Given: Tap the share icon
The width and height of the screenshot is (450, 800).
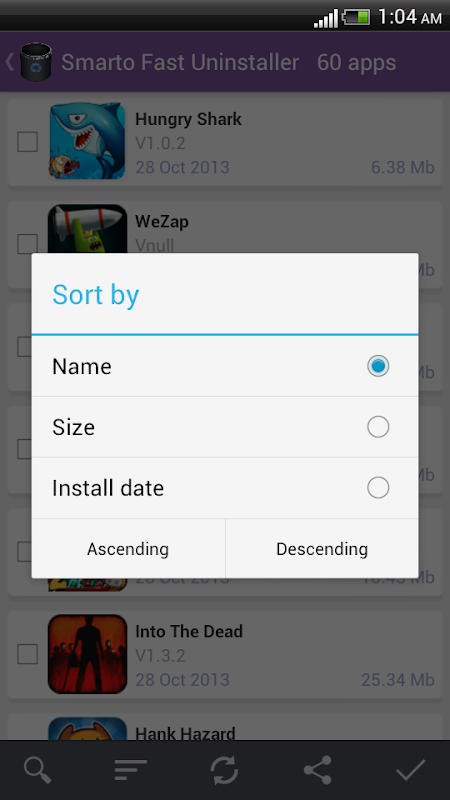Looking at the screenshot, I should [318, 770].
